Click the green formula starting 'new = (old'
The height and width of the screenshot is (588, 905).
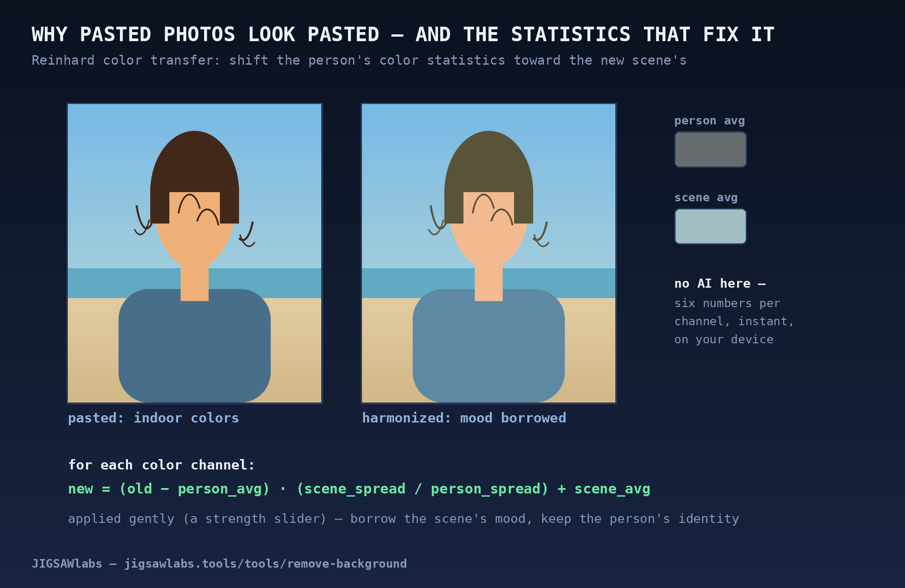(359, 489)
